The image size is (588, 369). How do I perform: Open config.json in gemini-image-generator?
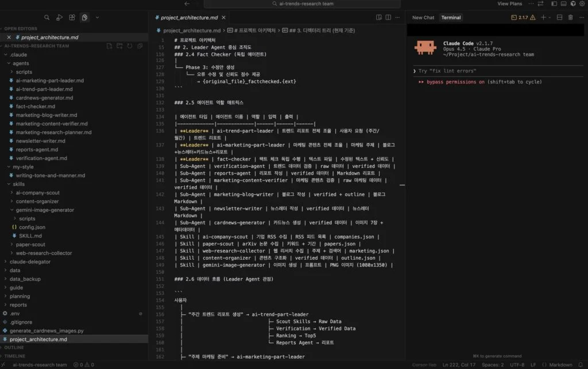[x=32, y=228]
